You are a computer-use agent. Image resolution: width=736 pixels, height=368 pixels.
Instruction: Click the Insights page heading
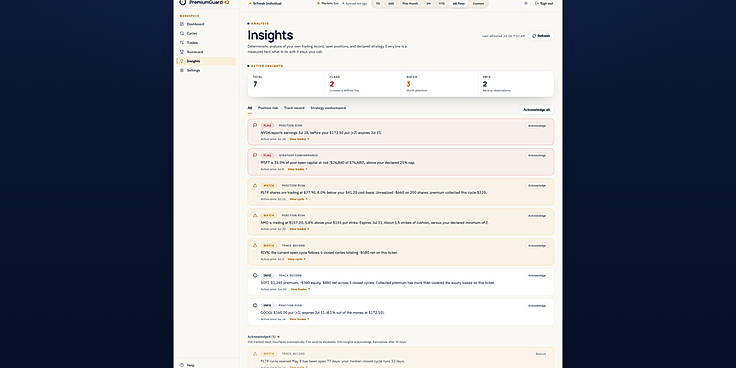click(x=270, y=35)
